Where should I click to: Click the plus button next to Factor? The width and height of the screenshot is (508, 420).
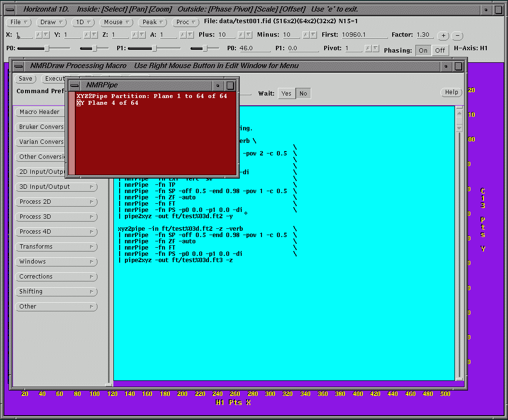tap(442, 36)
